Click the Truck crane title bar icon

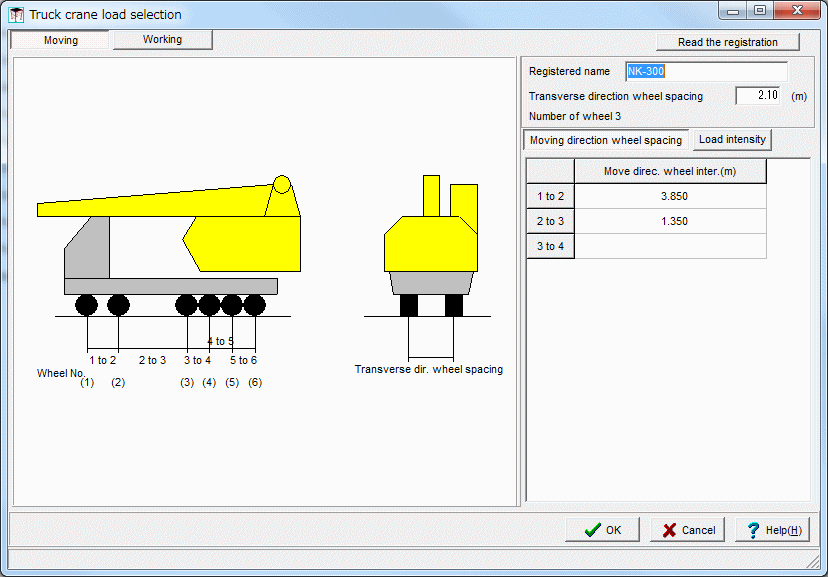pyautogui.click(x=16, y=15)
